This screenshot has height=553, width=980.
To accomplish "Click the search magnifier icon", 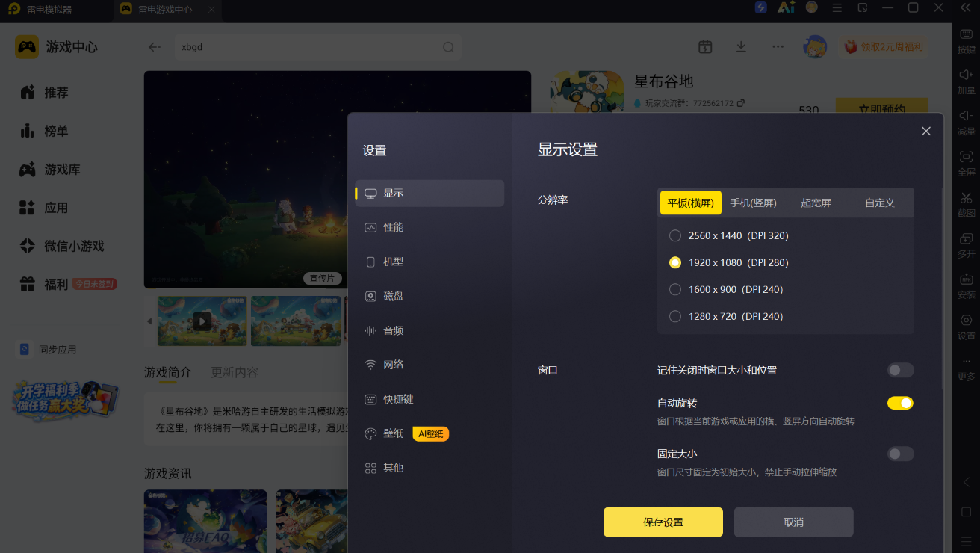I will click(448, 47).
